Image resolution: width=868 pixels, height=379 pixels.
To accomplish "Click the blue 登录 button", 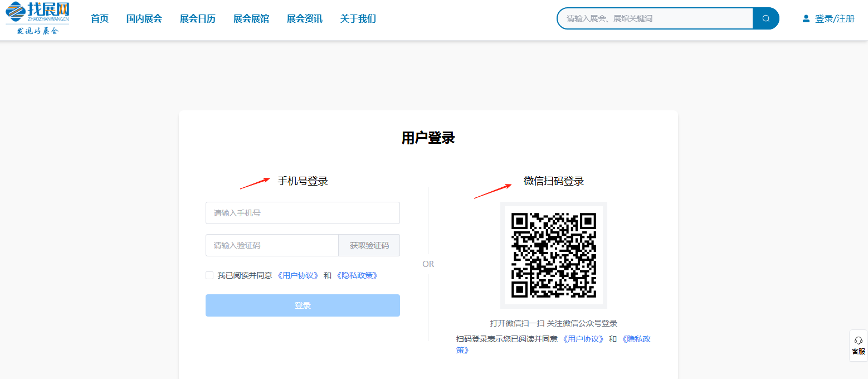I will click(303, 305).
